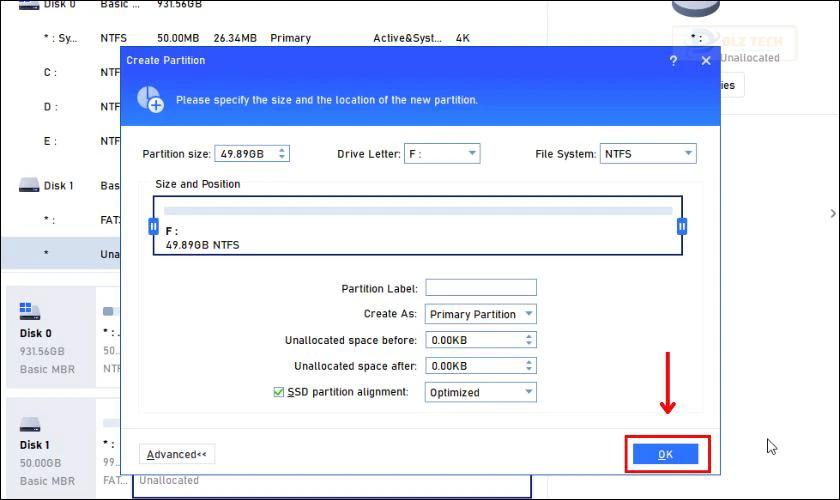840x500 pixels.
Task: Collapse options with Advanced button
Action: tap(177, 454)
